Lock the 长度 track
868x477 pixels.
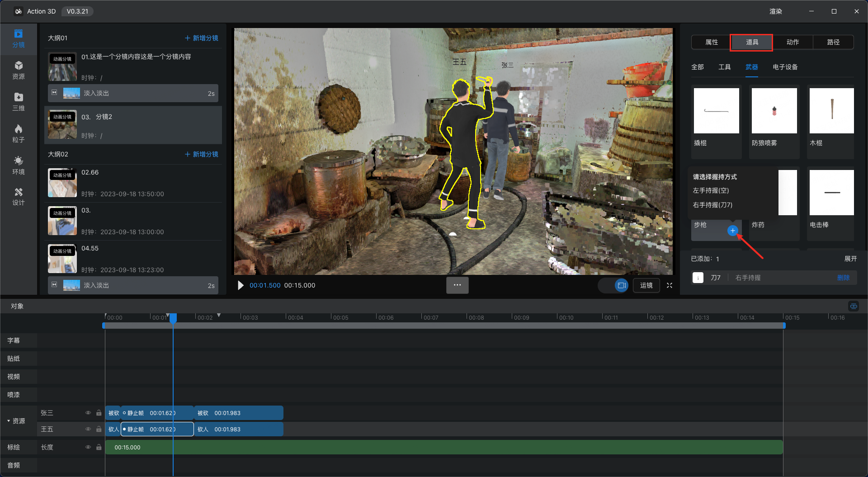tap(99, 447)
